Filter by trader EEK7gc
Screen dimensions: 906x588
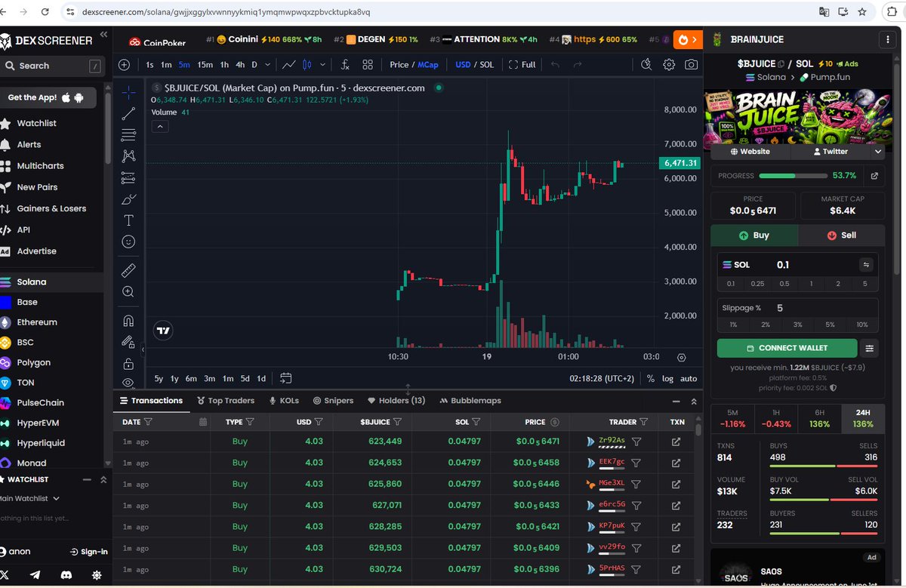point(636,463)
